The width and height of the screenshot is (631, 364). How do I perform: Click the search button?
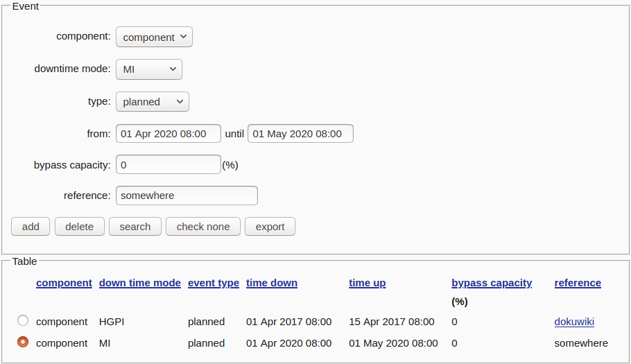[135, 227]
